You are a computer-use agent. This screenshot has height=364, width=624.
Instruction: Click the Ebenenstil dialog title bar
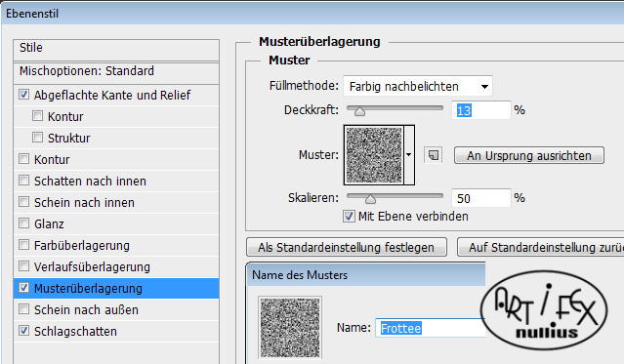(312, 14)
